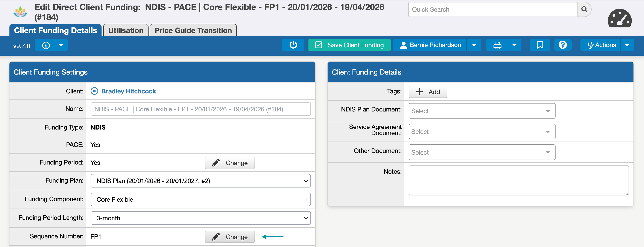Open the Price Guide Transition tab
644x247 pixels.
(x=193, y=30)
